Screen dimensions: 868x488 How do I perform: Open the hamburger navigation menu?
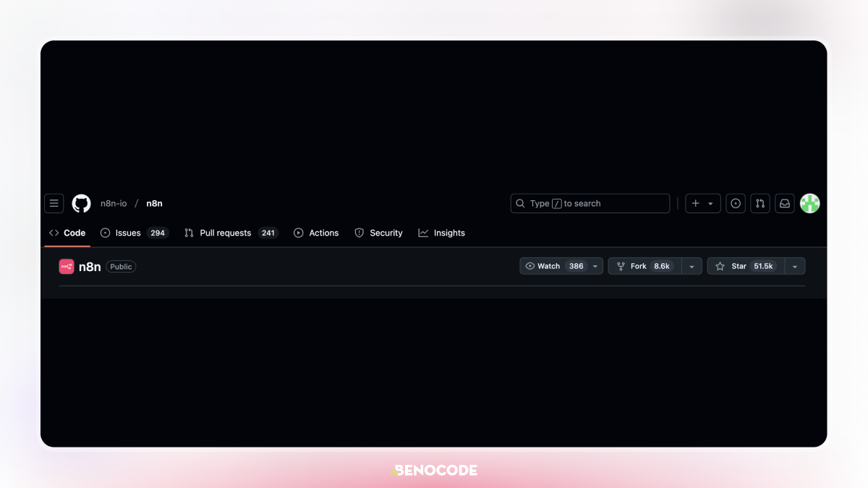click(54, 204)
